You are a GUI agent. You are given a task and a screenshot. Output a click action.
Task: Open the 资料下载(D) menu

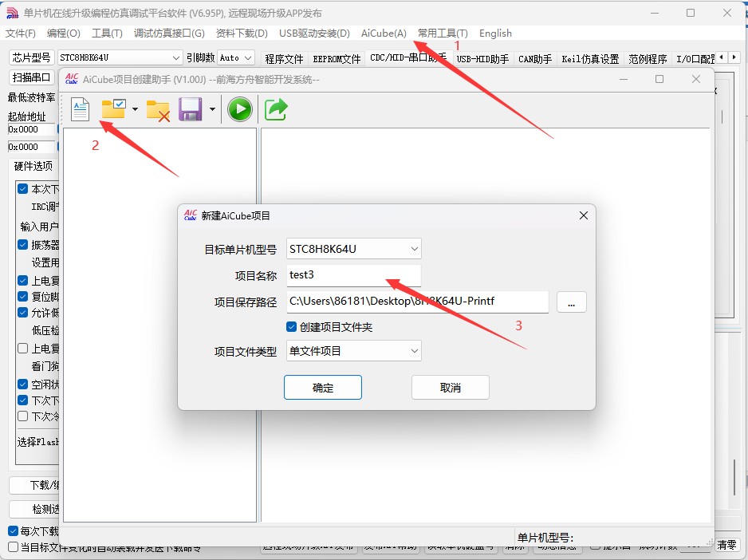242,34
